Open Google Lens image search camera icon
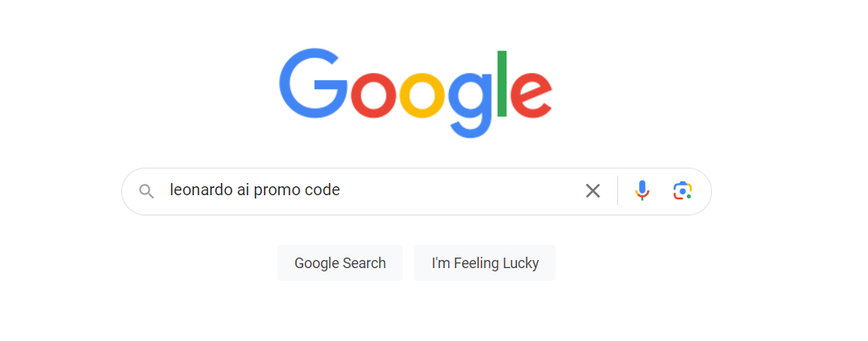This screenshot has height=341, width=868. (x=683, y=191)
